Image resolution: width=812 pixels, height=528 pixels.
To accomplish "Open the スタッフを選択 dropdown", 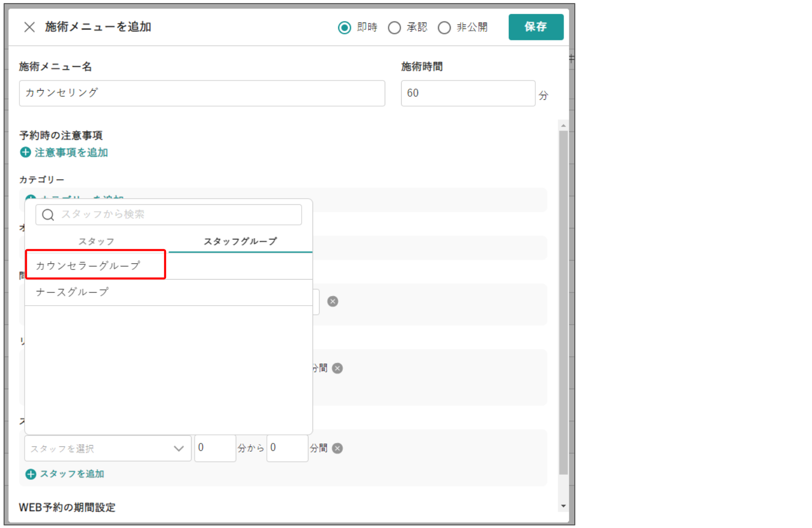I will coord(108,449).
